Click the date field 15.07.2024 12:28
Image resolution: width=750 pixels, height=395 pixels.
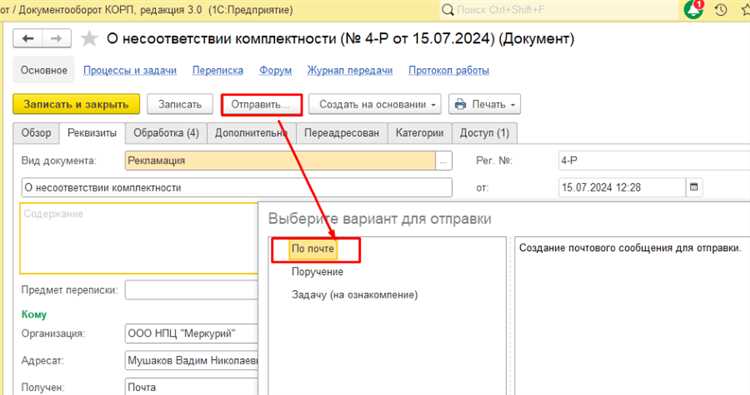coord(622,187)
